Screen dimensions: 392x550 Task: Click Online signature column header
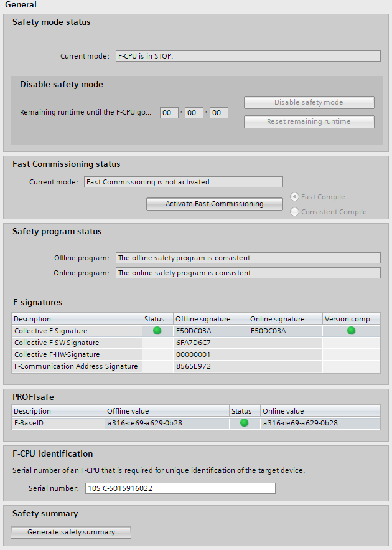coord(285,319)
